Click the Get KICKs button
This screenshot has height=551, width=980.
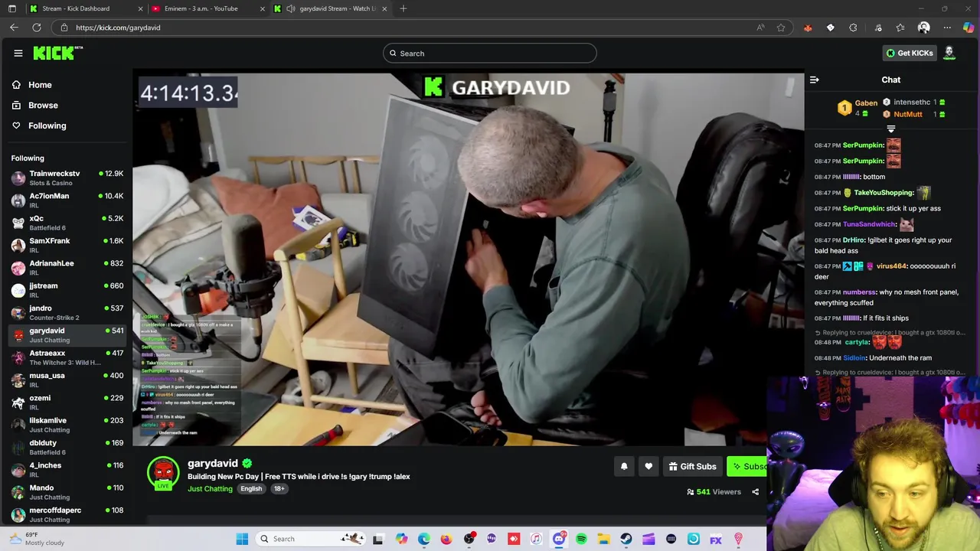coord(909,53)
